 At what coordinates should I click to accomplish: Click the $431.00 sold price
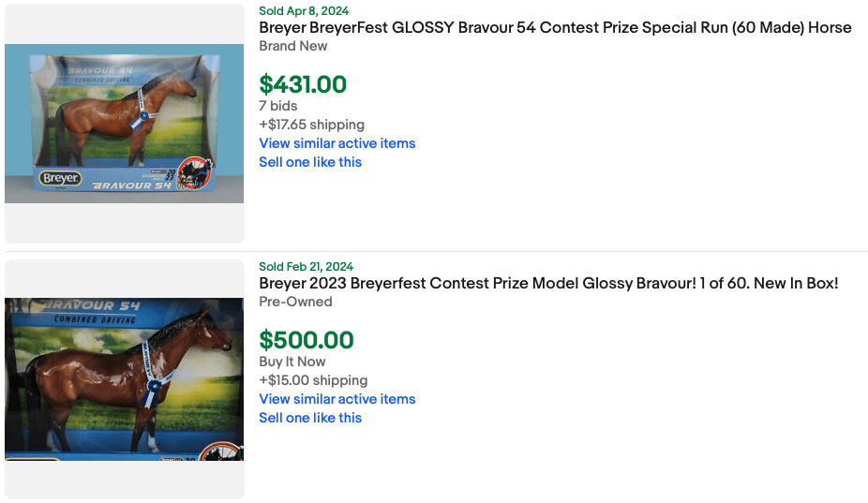pyautogui.click(x=303, y=84)
